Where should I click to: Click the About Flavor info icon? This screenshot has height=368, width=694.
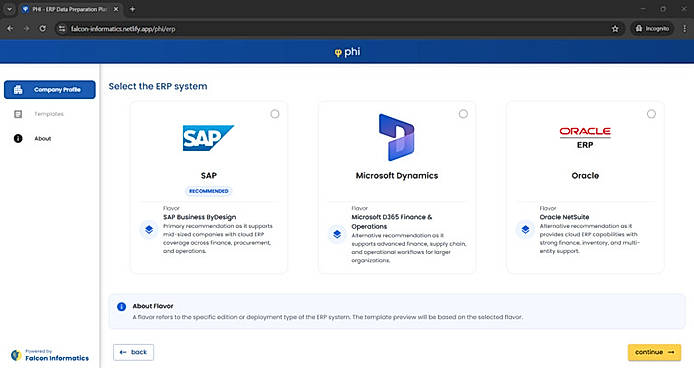(121, 306)
